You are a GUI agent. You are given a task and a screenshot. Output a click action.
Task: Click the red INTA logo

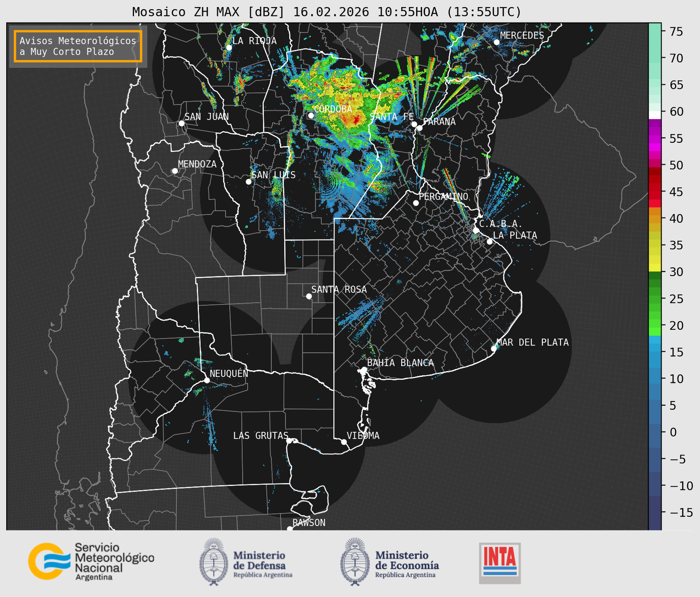pyautogui.click(x=500, y=563)
